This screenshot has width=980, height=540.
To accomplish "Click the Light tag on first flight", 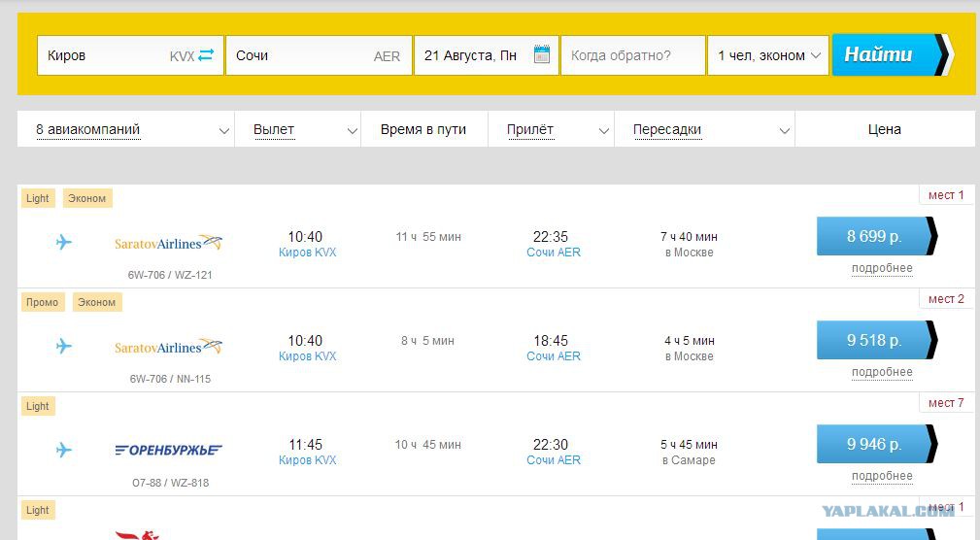I will [38, 198].
